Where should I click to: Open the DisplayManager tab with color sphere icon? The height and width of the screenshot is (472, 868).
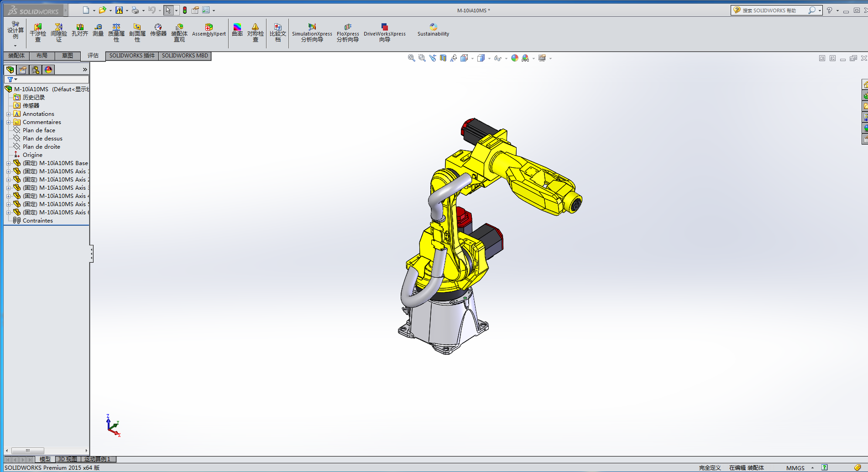pos(47,70)
